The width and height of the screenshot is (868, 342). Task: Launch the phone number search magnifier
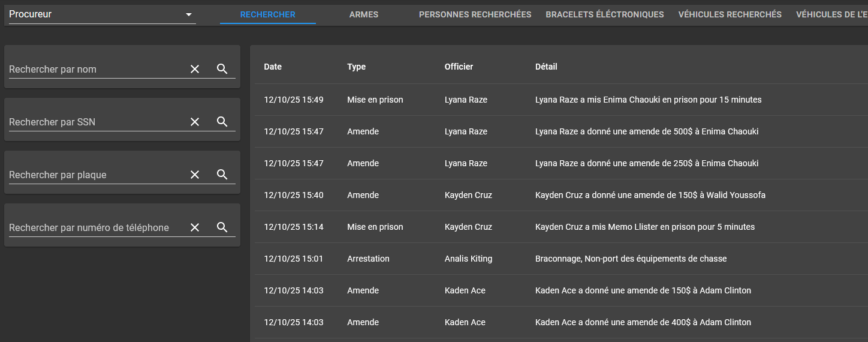(222, 227)
